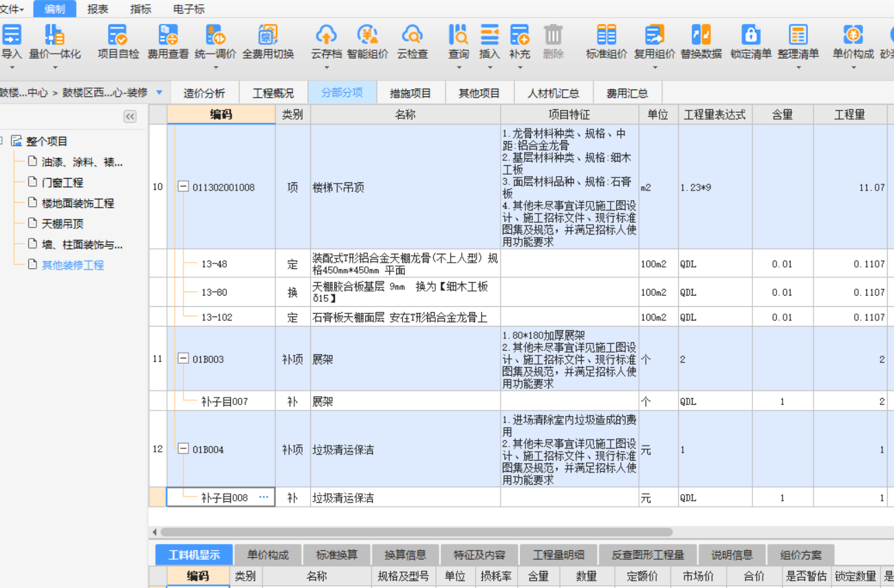
Task: Select 其他装修工程 in tree
Action: pos(73,265)
